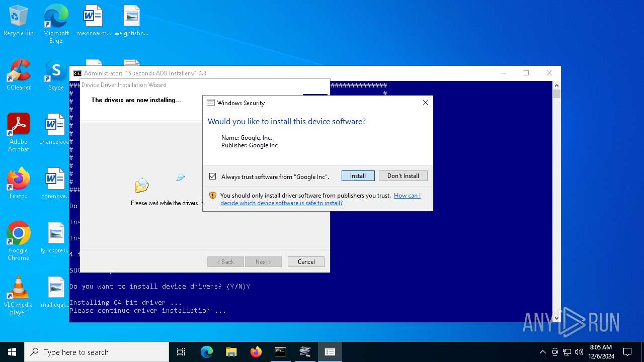
Task: Open Microsoft Edge desktop shortcut
Action: pyautogui.click(x=56, y=24)
